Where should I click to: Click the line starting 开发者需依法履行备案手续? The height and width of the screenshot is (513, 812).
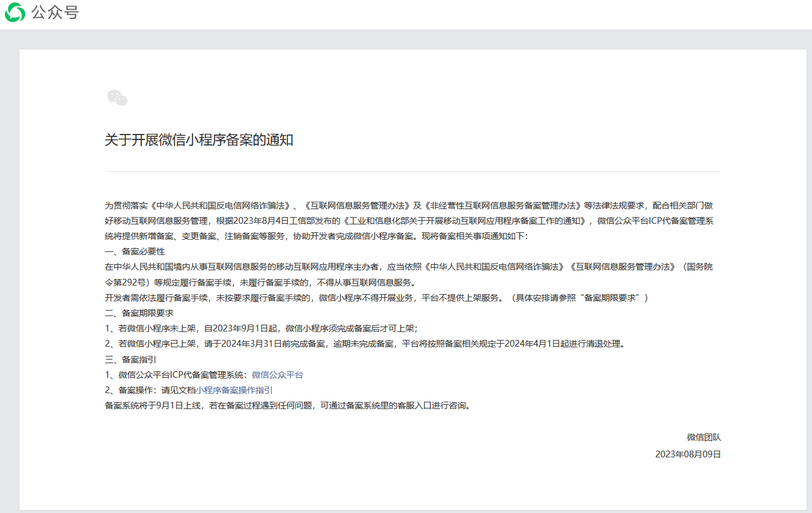tap(376, 298)
